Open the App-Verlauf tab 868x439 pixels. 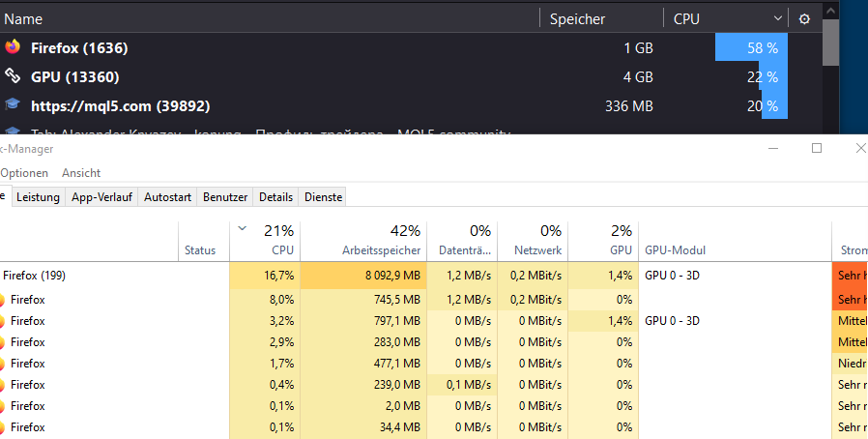(x=101, y=197)
